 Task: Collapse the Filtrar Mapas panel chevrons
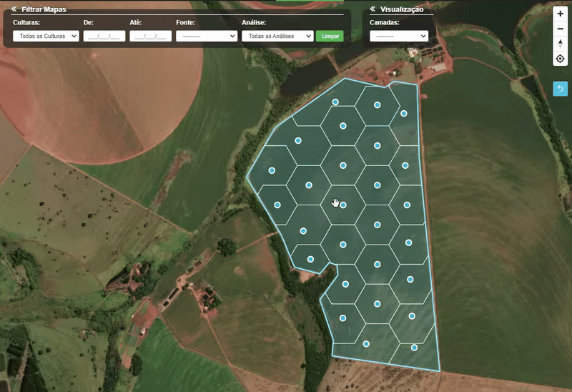coord(14,9)
